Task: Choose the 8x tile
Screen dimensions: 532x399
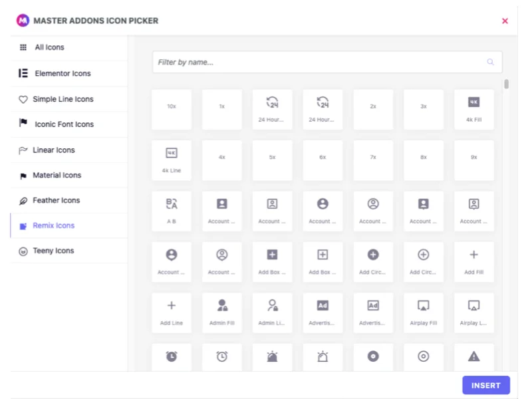Action: tap(424, 160)
